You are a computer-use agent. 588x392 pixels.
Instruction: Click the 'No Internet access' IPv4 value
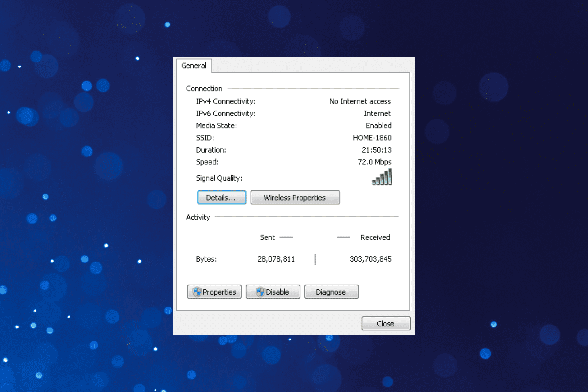(360, 101)
